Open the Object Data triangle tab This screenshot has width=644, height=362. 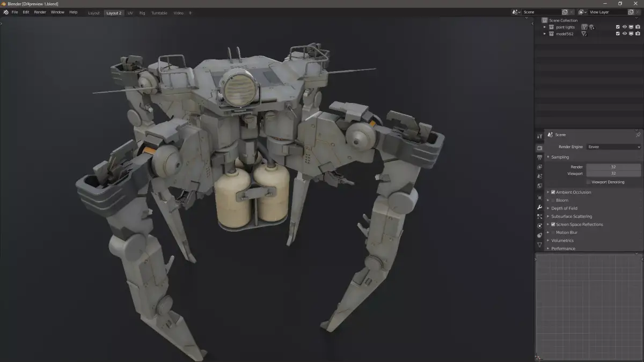tap(539, 245)
